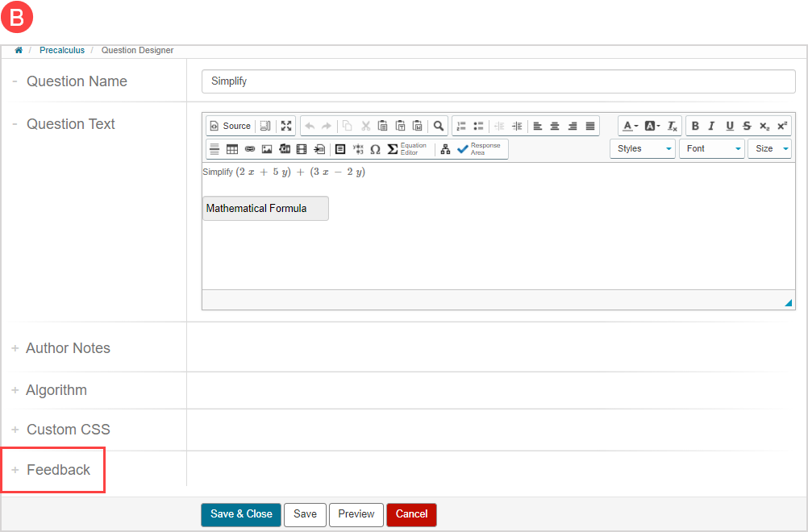Open the Font dropdown
The height and width of the screenshot is (532, 808).
711,148
